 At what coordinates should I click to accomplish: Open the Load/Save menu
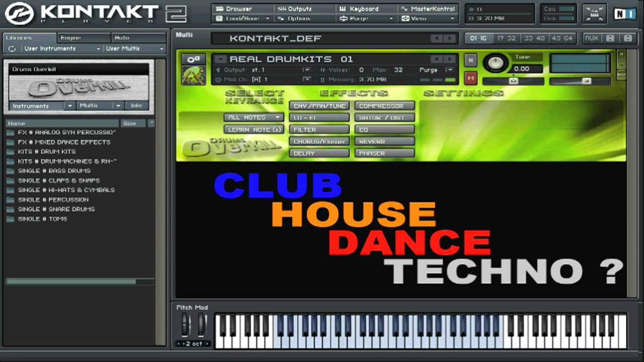243,19
